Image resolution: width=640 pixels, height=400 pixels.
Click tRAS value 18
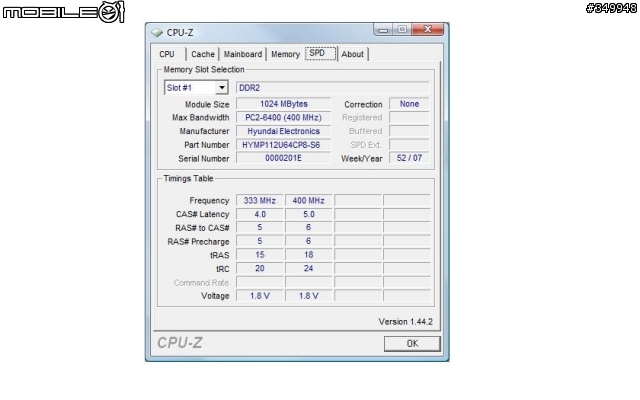pos(309,255)
